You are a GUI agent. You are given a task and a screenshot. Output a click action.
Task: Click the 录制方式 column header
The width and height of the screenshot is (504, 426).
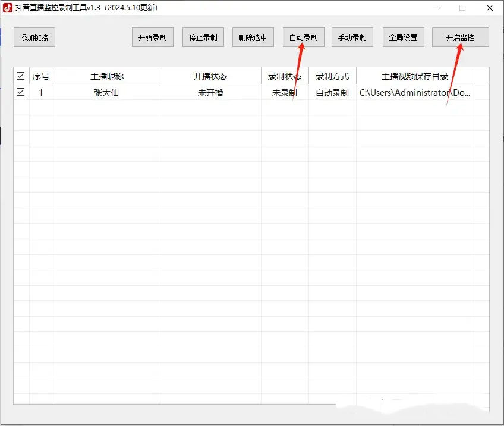coord(332,76)
